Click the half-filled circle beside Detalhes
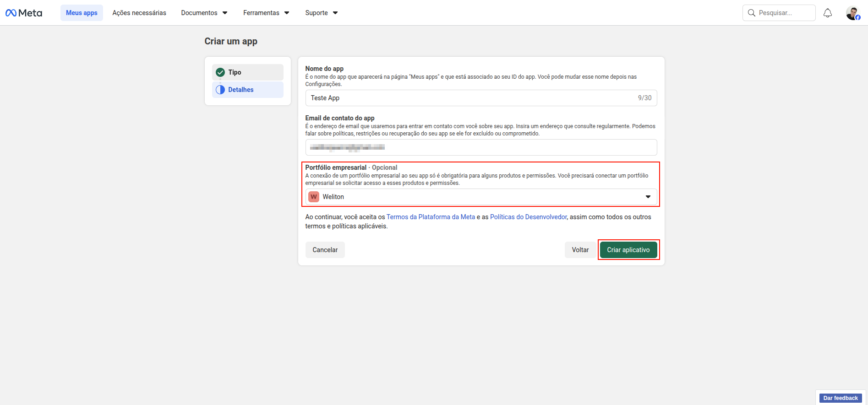This screenshot has width=868, height=405. click(x=220, y=90)
